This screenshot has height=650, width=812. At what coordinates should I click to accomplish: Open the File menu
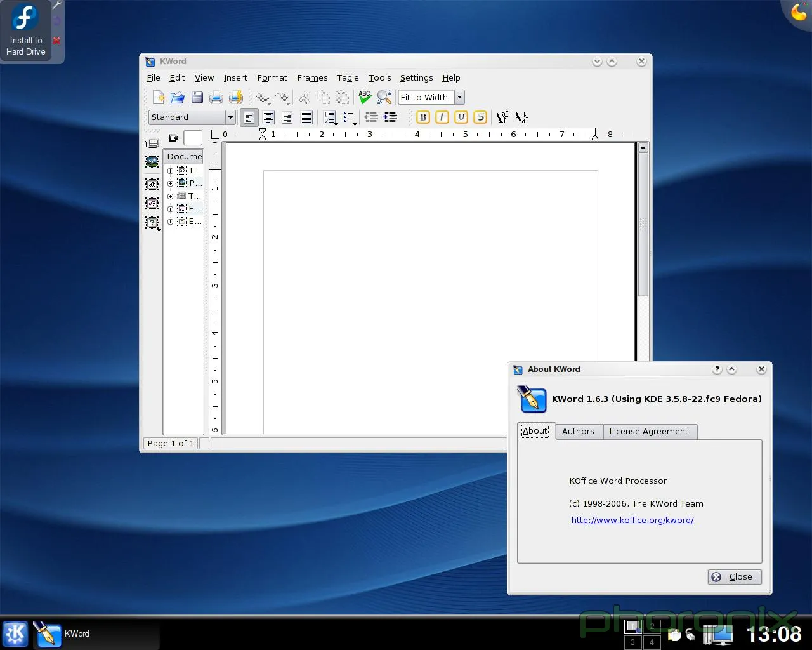pyautogui.click(x=154, y=77)
